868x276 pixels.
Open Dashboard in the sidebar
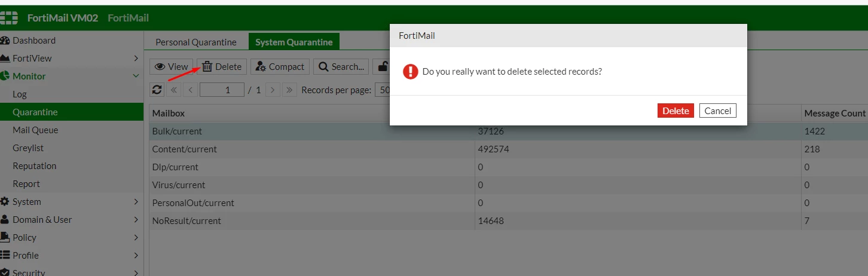point(34,41)
